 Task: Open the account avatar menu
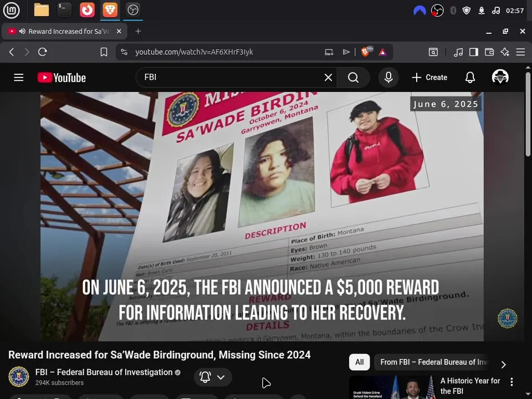point(500,76)
